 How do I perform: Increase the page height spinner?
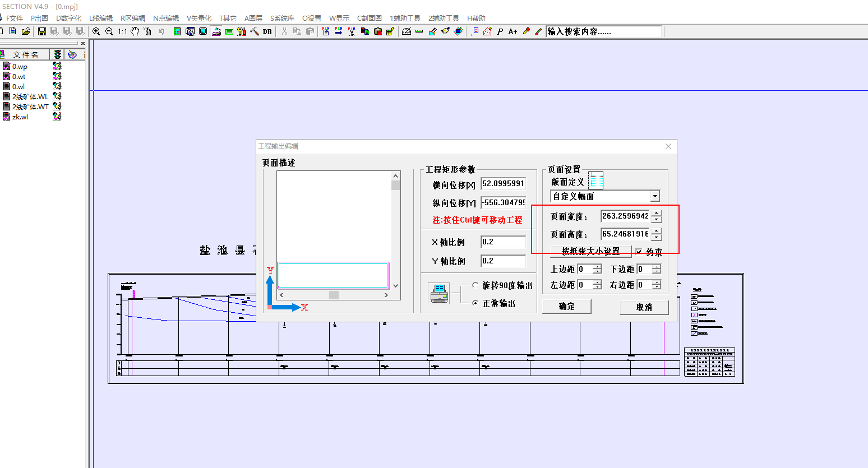656,231
